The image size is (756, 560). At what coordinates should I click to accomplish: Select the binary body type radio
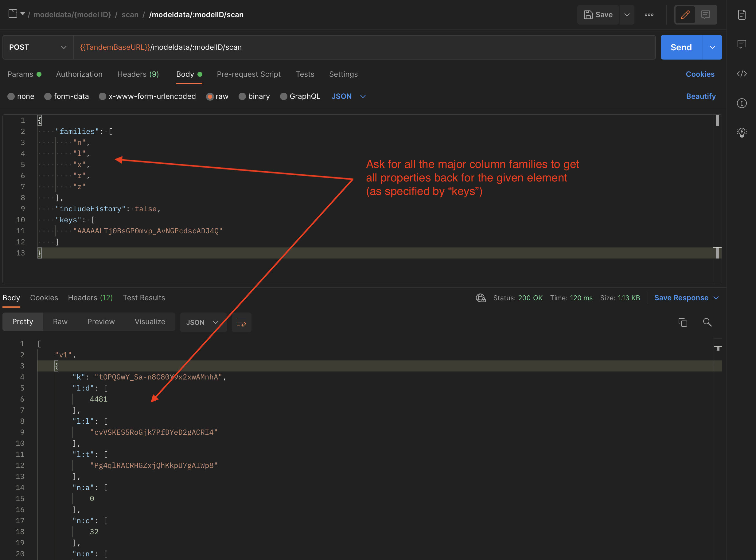[x=242, y=96]
